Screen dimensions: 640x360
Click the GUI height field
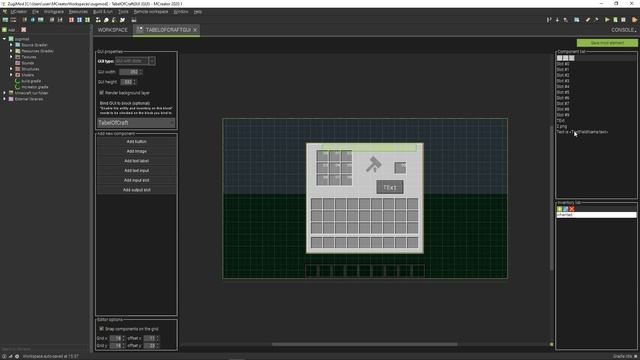(128, 82)
